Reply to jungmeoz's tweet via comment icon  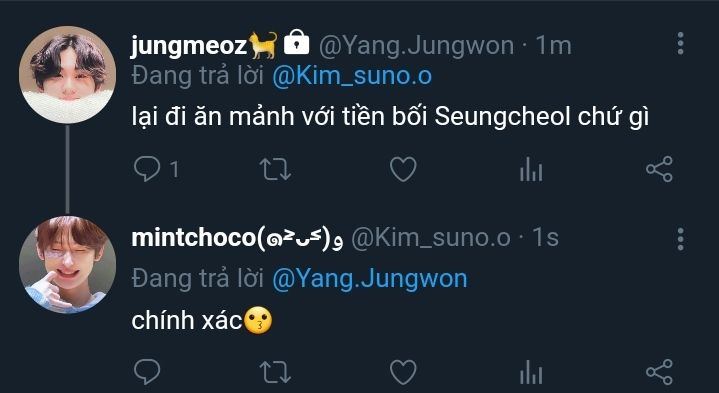(x=147, y=169)
